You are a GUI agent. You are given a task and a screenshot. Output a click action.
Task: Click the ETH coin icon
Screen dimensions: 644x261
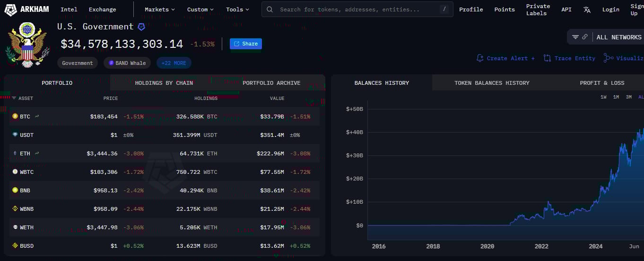click(x=15, y=153)
